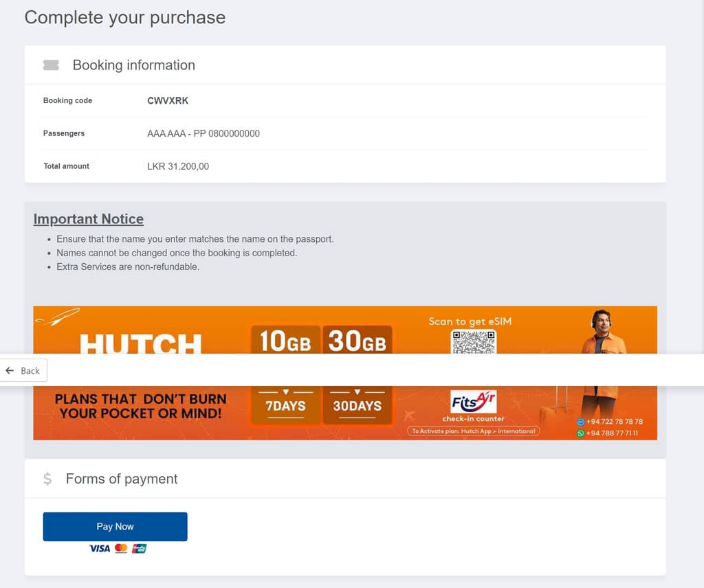
Task: Click the check-in counter text
Action: [x=473, y=418]
